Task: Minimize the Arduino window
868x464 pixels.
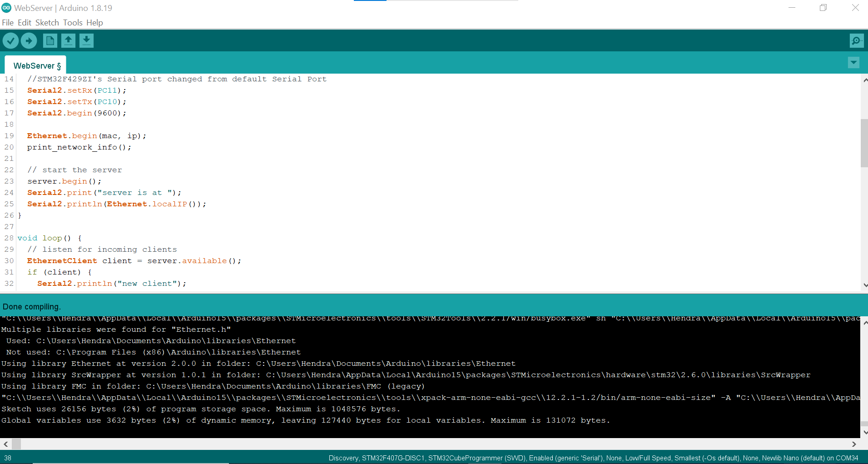Action: point(792,8)
